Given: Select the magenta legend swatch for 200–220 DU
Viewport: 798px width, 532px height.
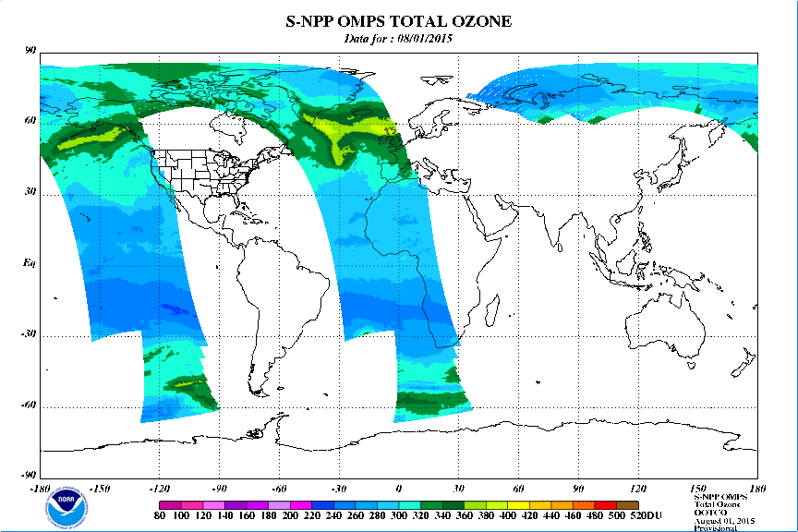Looking at the screenshot, I should pos(301,505).
